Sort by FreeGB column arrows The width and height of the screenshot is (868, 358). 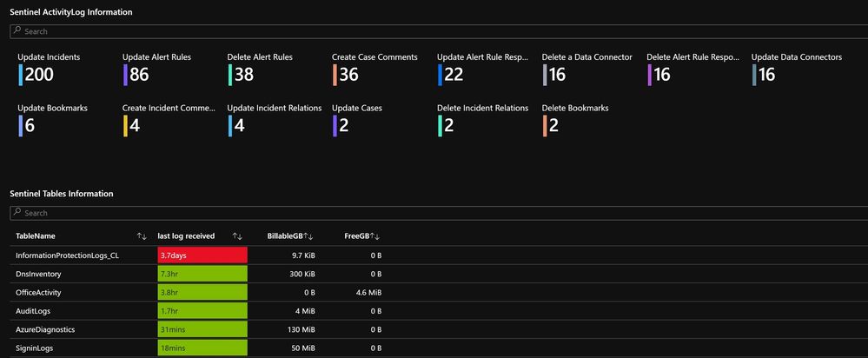(x=374, y=236)
